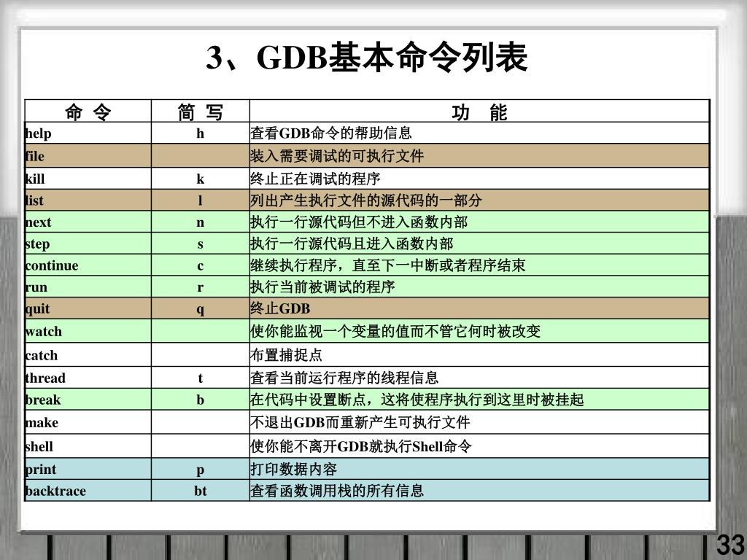
Task: Click description '装入需要调试的可执行文件'
Action: tap(337, 156)
